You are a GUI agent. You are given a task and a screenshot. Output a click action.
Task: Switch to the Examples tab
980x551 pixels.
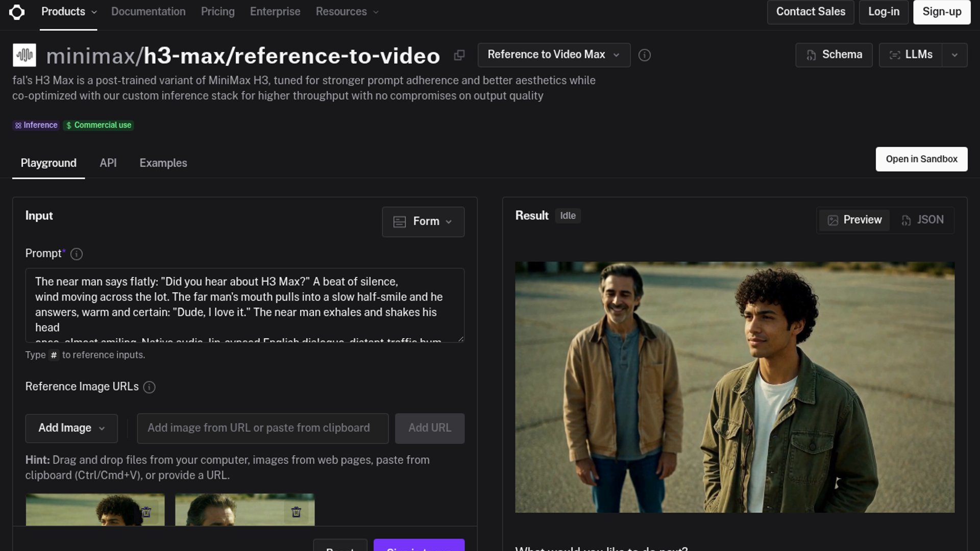[x=163, y=163]
